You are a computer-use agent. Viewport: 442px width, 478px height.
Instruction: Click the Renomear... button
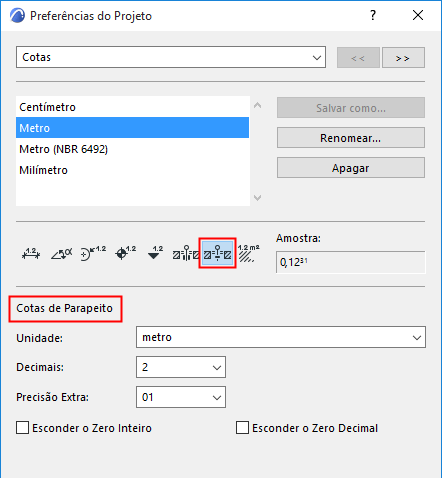tap(351, 138)
